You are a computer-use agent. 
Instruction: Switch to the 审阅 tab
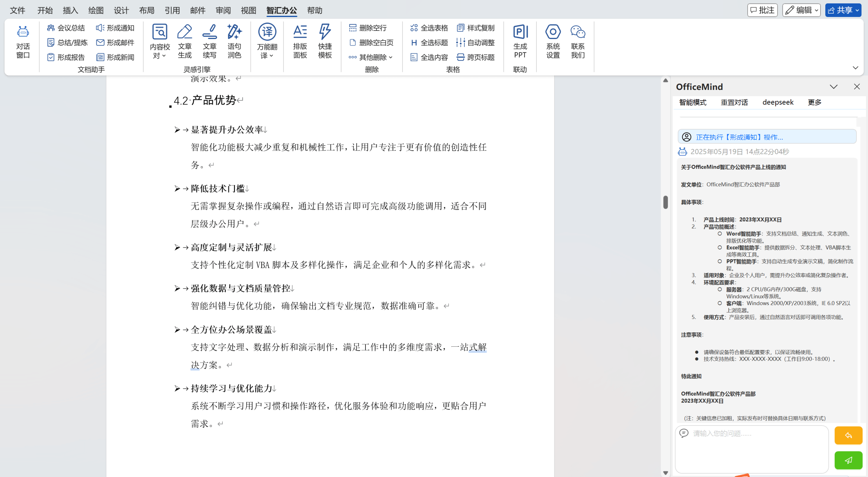click(223, 11)
